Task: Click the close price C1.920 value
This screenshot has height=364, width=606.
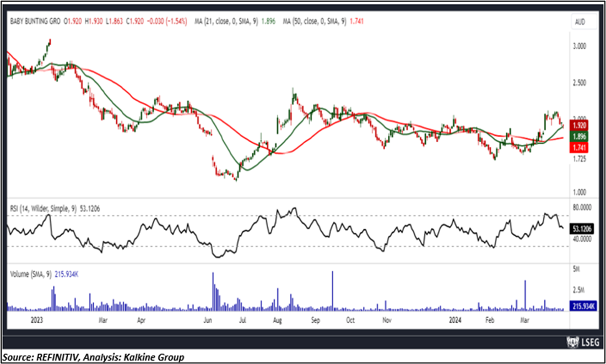Action: pyautogui.click(x=135, y=21)
